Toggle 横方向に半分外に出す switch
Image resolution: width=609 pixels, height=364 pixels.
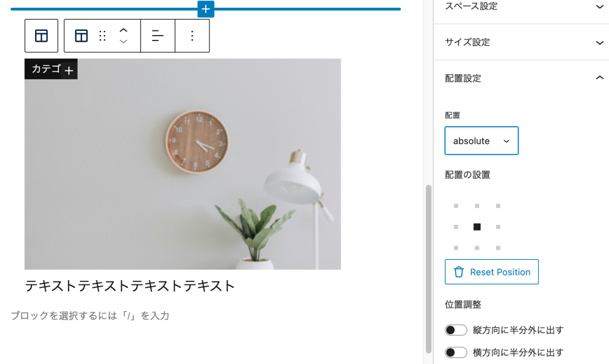pyautogui.click(x=456, y=352)
